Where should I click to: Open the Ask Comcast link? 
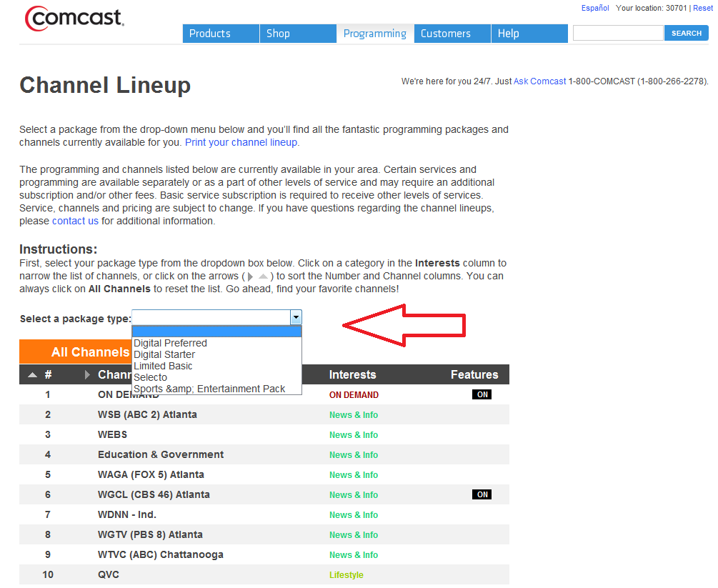(540, 81)
